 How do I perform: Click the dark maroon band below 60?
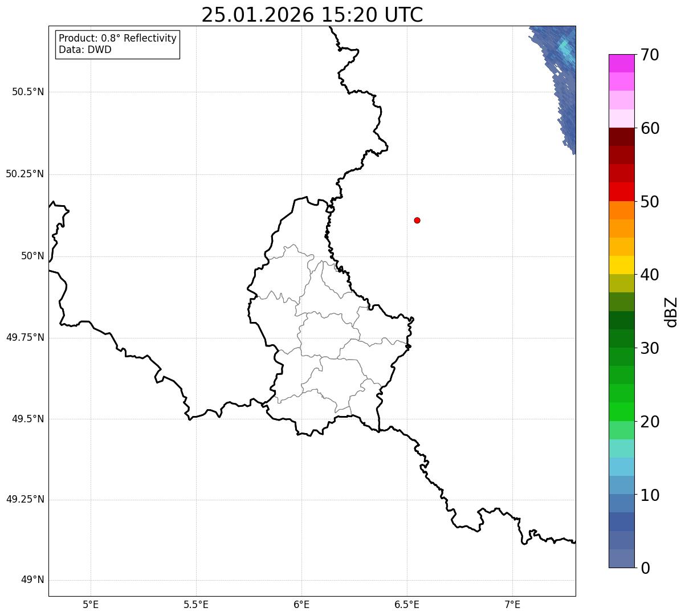coord(622,137)
